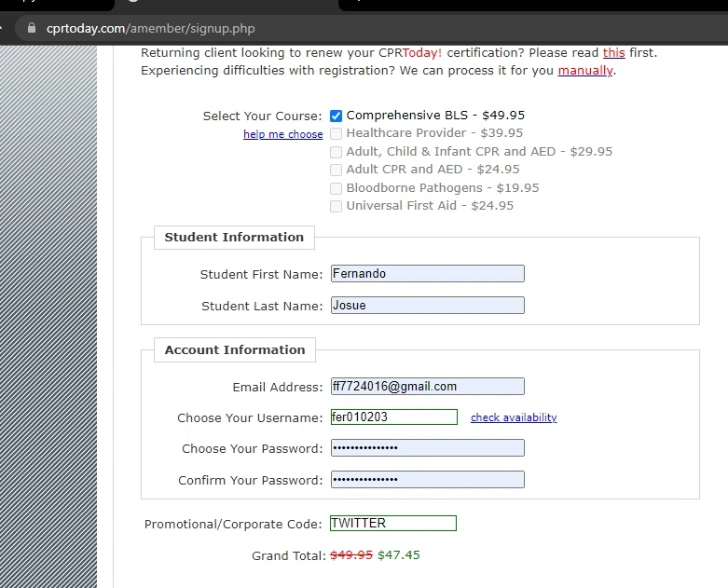Screen dimensions: 728x588
Task: Check the Adult CPR and AED option
Action: click(x=336, y=170)
